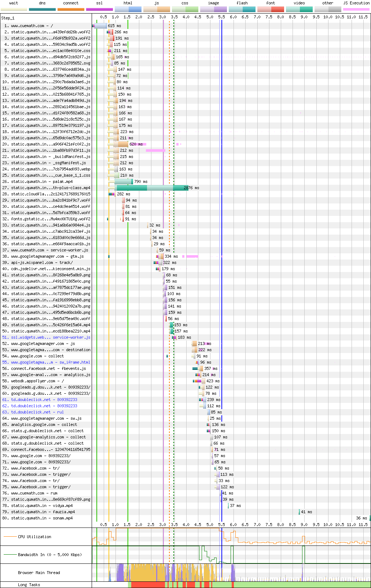Screen dimensions: 371x588
Task: Select request 38 googletagmanager gtm.js label
Action: 47,256
